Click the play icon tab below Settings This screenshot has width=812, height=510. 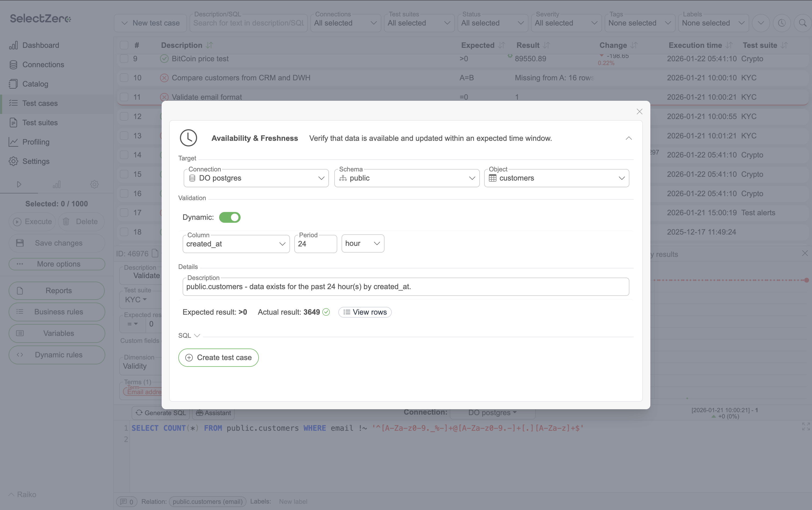[x=19, y=184]
